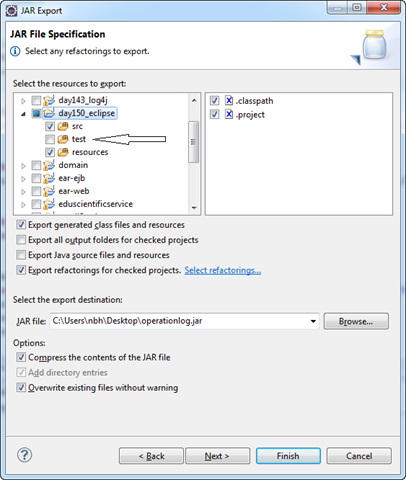Select the resources folder label
This screenshot has height=480, width=406.
pos(90,152)
